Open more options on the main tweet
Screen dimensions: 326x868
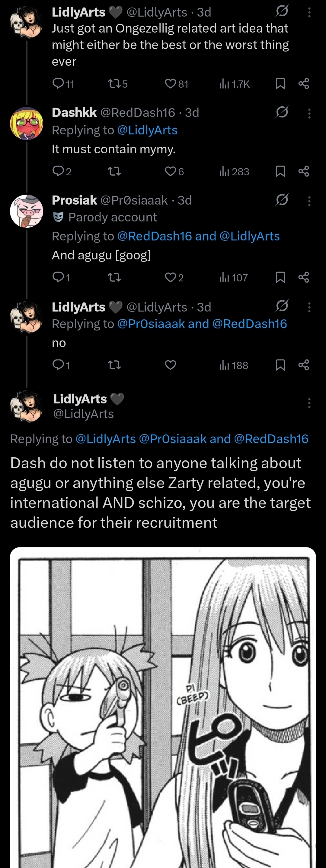click(309, 403)
